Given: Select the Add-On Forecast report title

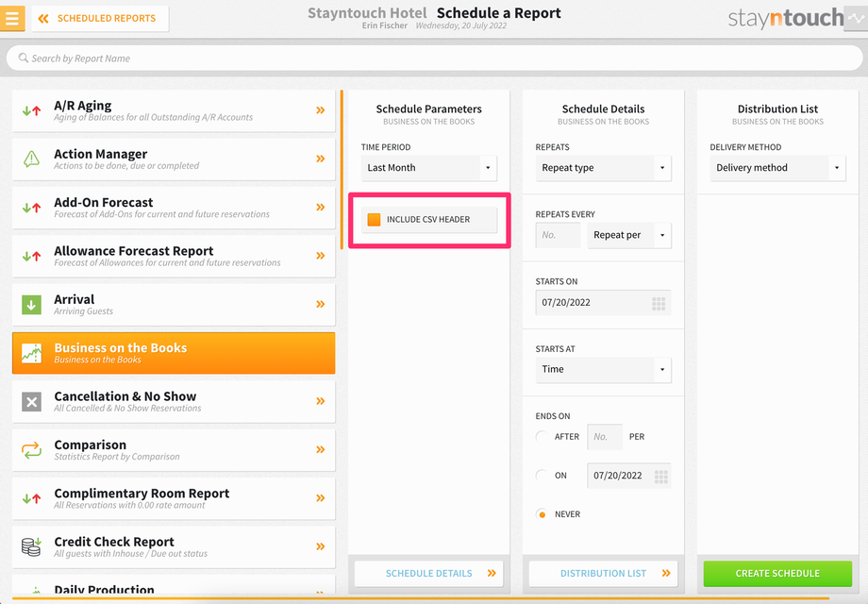Looking at the screenshot, I should [x=104, y=203].
